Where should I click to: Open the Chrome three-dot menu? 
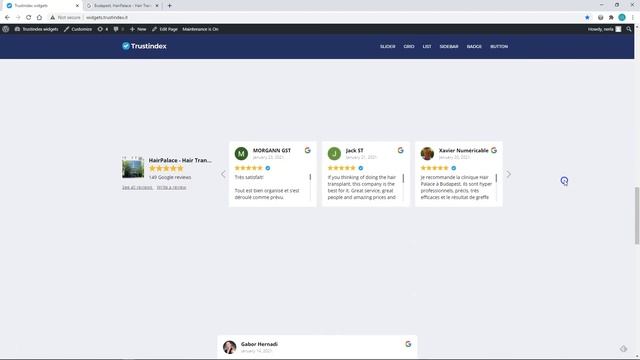[x=633, y=18]
